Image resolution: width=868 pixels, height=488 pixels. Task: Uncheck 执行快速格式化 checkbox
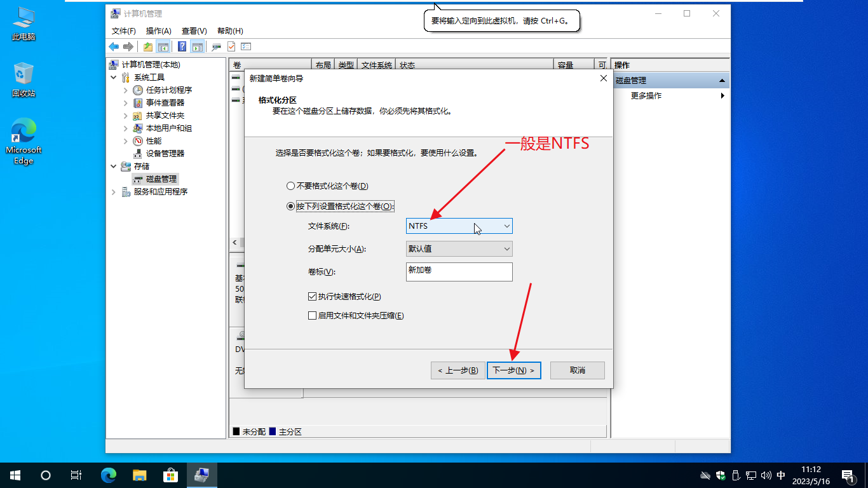pos(312,296)
